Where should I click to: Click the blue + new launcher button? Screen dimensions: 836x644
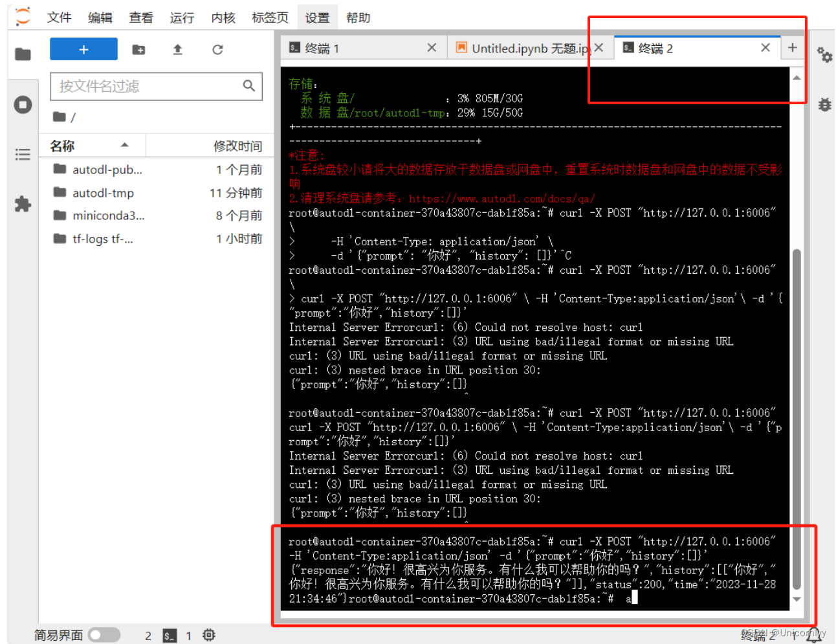click(83, 49)
